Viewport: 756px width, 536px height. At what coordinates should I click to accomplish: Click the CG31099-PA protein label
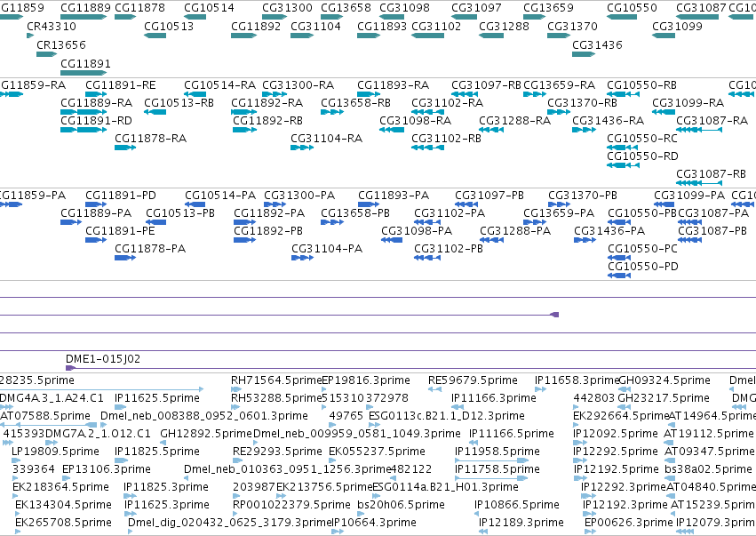tap(689, 196)
